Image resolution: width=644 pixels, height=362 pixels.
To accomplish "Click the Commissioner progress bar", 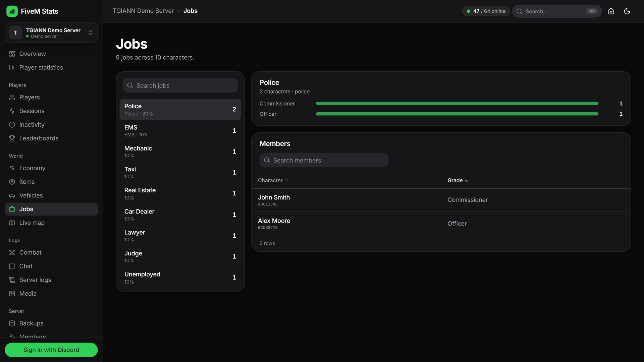I will pos(457,104).
